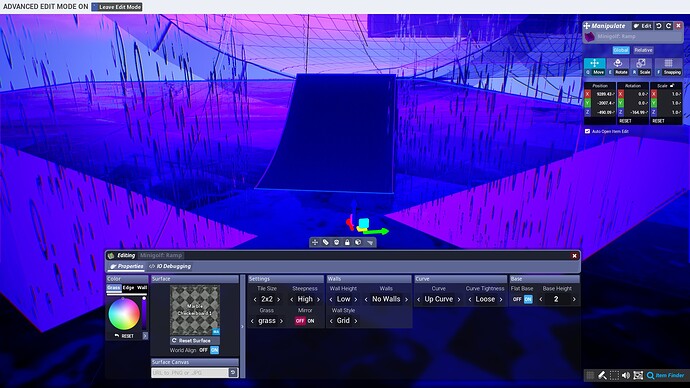
Task: Click the redo arrow in Manipulate panel
Action: pyautogui.click(x=668, y=26)
